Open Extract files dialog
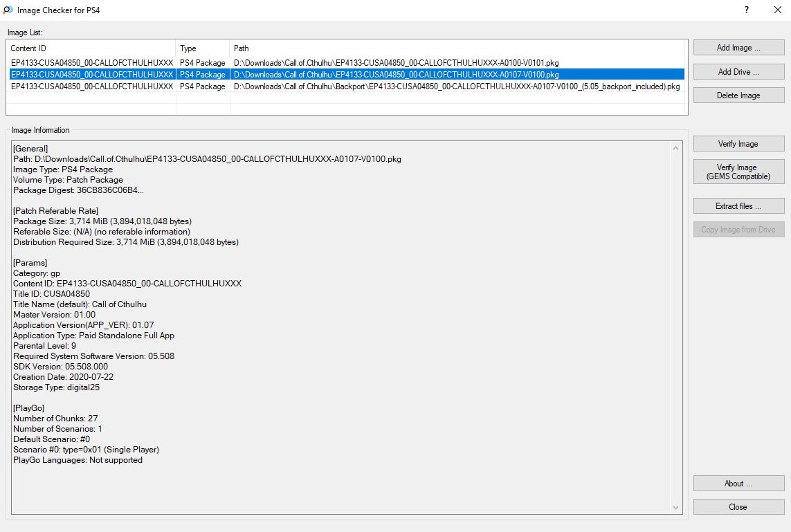The height and width of the screenshot is (532, 791). 738,205
